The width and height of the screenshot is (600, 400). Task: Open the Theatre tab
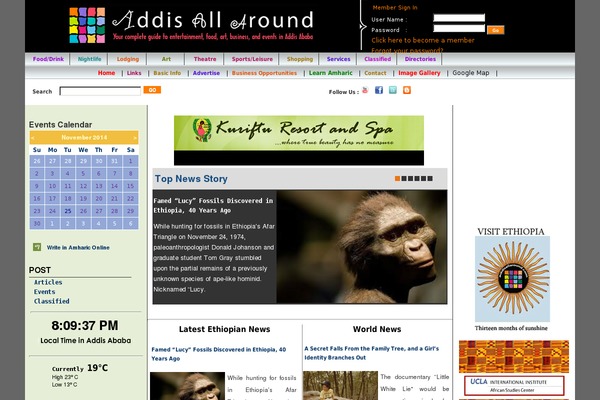coord(205,59)
